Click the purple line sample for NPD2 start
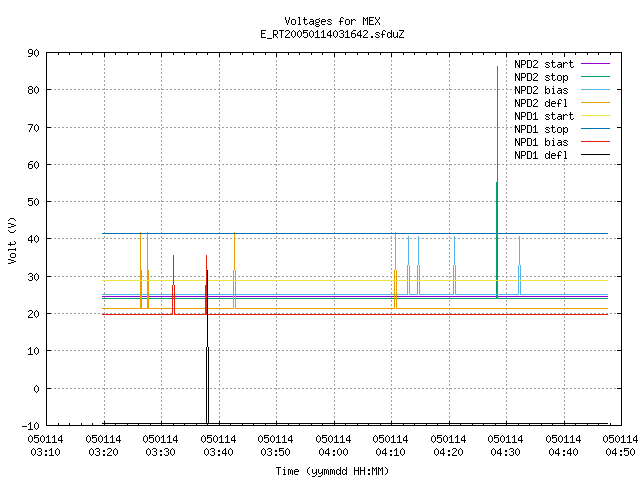Image resolution: width=640 pixels, height=480 pixels. click(595, 64)
